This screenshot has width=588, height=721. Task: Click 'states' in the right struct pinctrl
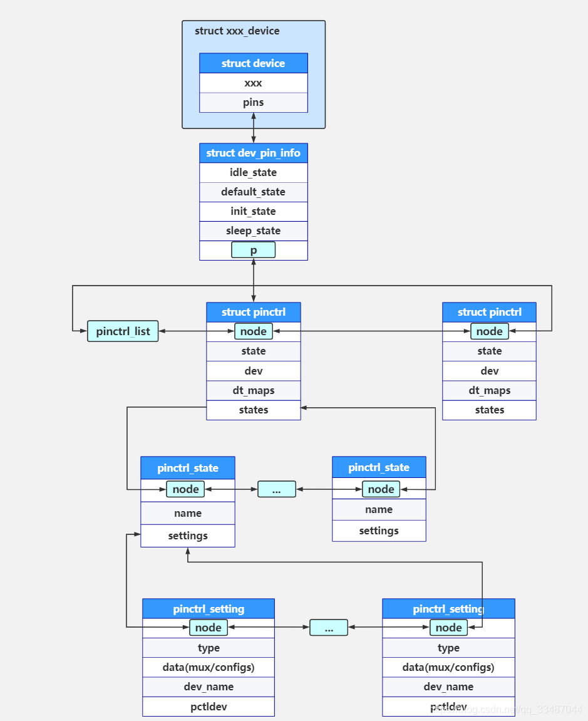click(x=489, y=410)
